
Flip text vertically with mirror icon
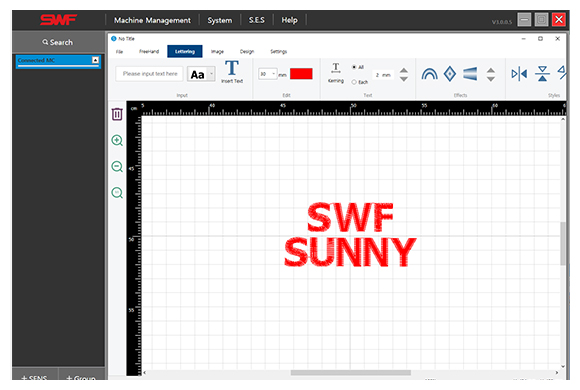542,74
